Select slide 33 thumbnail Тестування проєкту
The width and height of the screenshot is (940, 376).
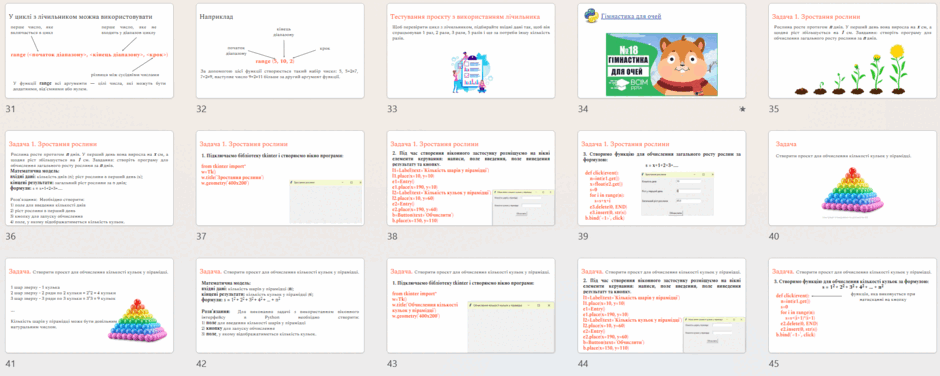(471, 52)
